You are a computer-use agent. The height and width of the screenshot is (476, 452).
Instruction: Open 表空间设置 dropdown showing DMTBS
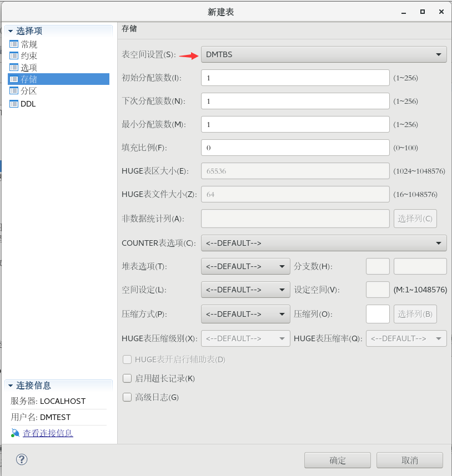[324, 54]
